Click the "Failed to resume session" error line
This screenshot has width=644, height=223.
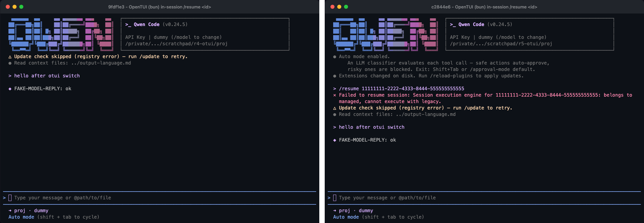pyautogui.click(x=485, y=95)
